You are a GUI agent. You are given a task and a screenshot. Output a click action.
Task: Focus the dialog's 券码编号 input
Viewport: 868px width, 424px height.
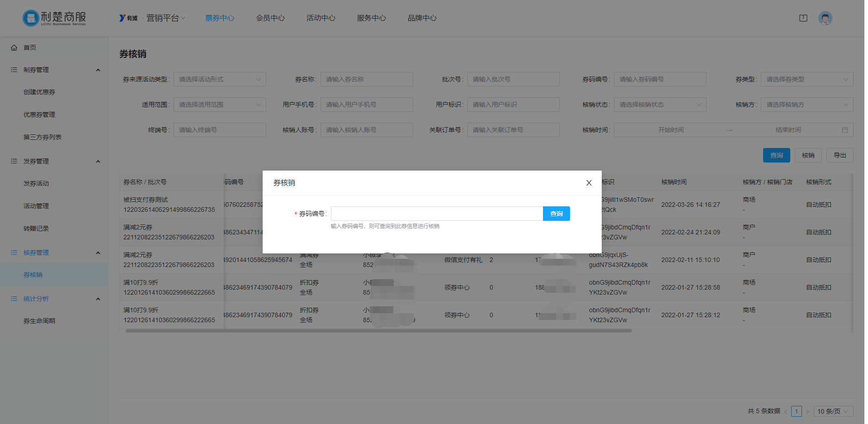tap(437, 214)
